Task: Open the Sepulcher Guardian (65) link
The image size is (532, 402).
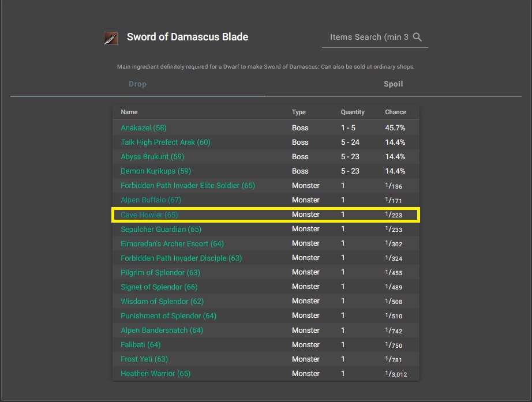Action: (161, 229)
